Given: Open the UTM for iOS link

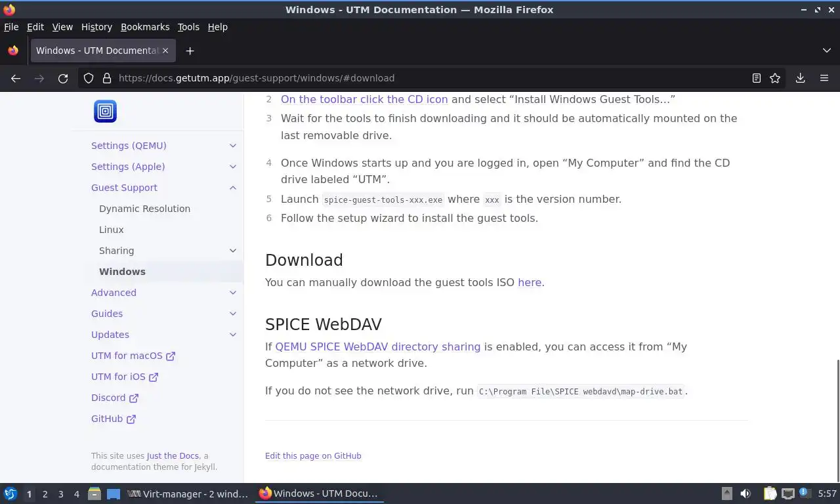Looking at the screenshot, I should point(125,377).
